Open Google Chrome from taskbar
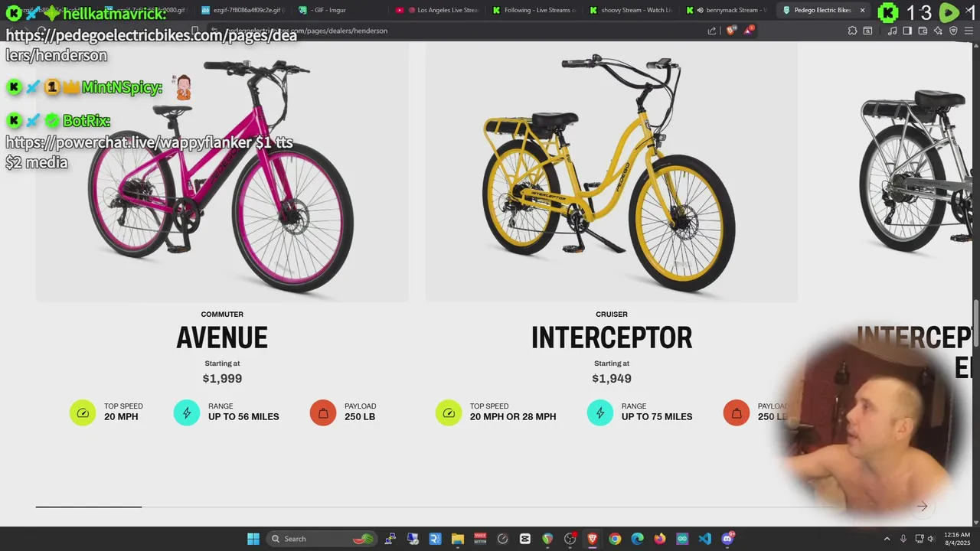The height and width of the screenshot is (551, 980). pyautogui.click(x=615, y=539)
